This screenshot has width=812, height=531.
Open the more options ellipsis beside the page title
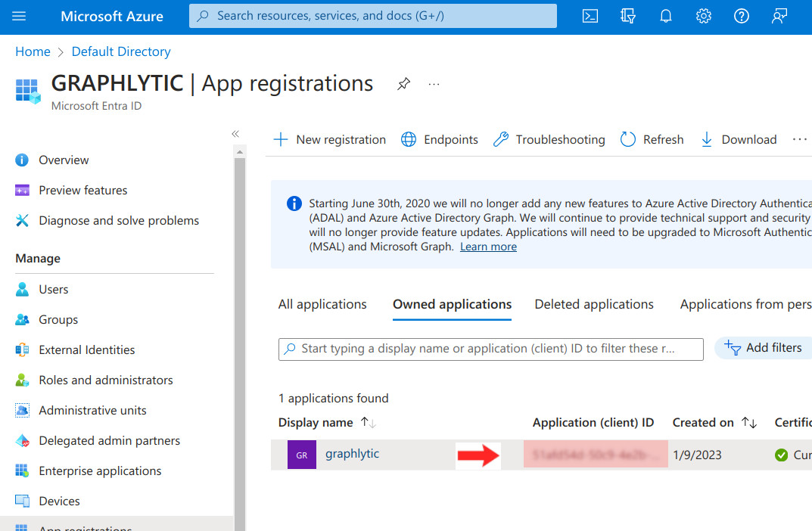pos(434,84)
